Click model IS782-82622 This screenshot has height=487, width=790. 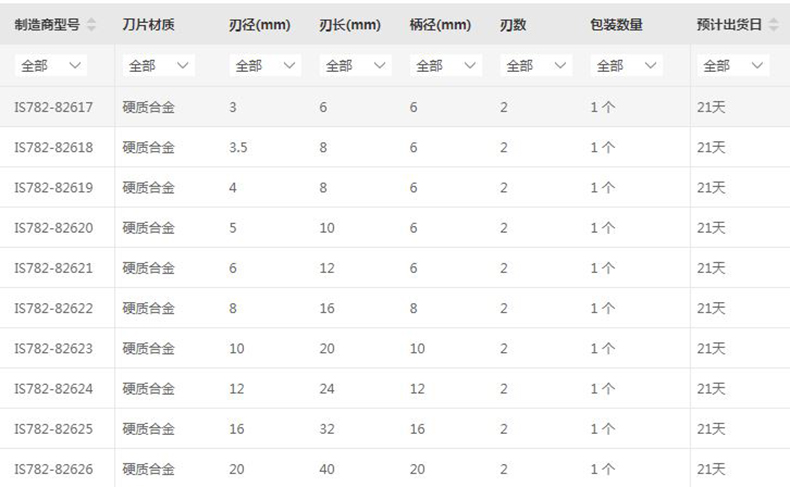pos(53,308)
